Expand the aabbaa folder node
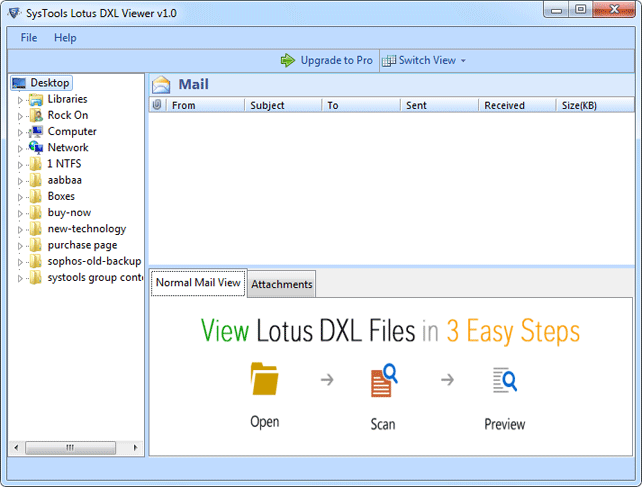The image size is (642, 487). (20, 181)
